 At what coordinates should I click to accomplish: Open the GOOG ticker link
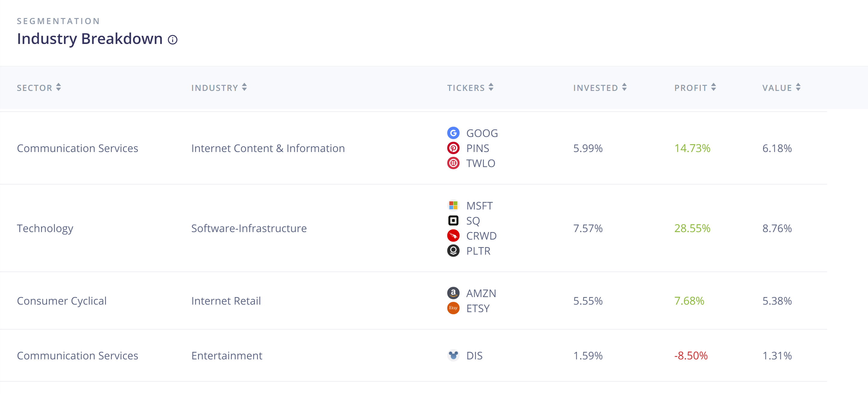click(x=482, y=133)
